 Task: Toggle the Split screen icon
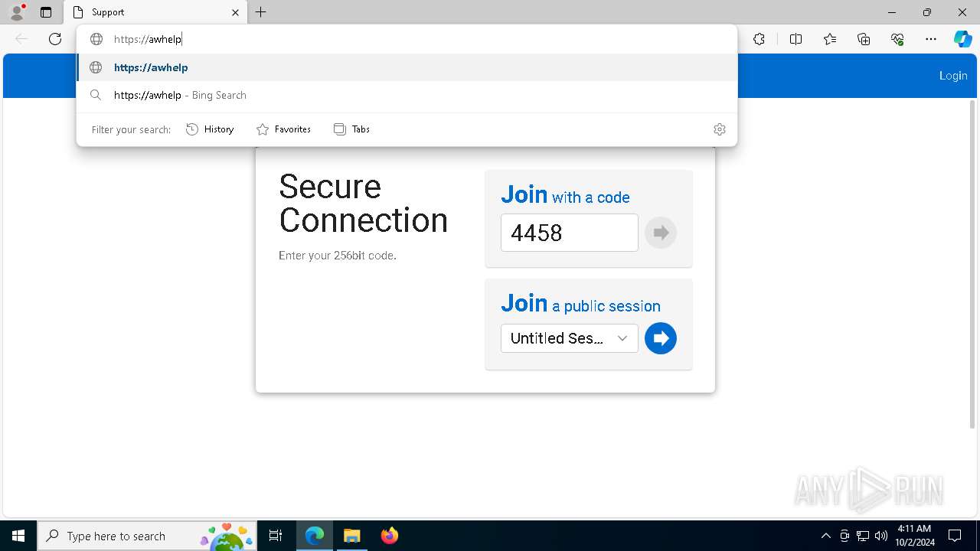[x=795, y=39]
